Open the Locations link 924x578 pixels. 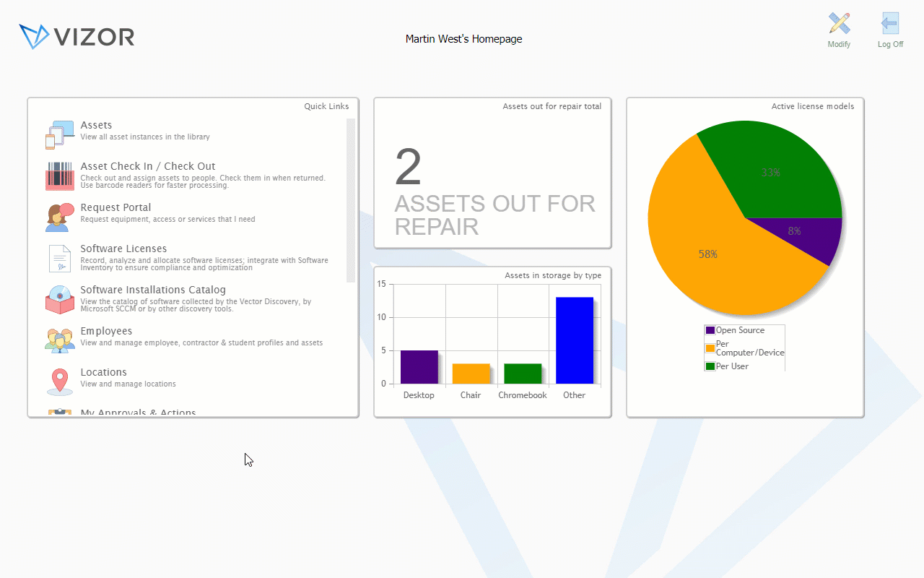pyautogui.click(x=103, y=372)
